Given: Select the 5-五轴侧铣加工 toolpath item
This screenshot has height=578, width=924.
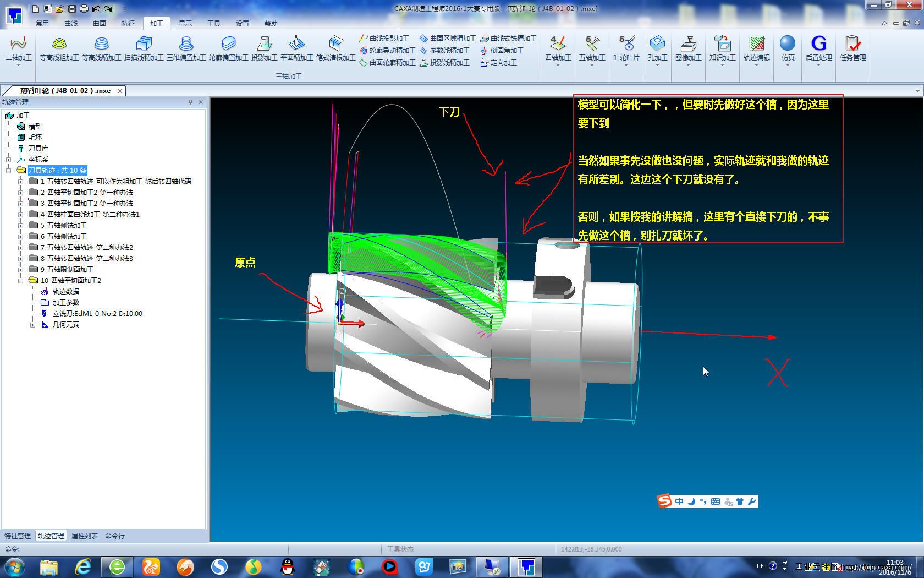Looking at the screenshot, I should click(x=63, y=226).
